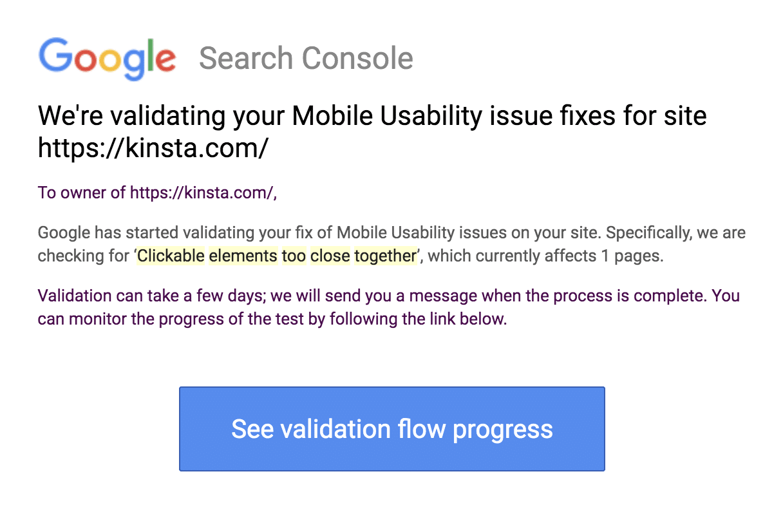Click the word Clickable in the highlight
Viewport: 783px width, 532px height.
[171, 256]
